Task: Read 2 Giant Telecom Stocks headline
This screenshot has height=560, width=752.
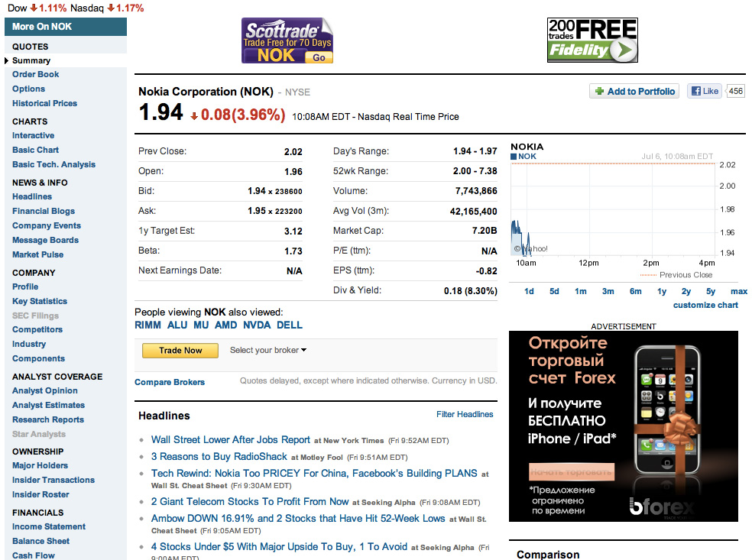Action: tap(250, 501)
